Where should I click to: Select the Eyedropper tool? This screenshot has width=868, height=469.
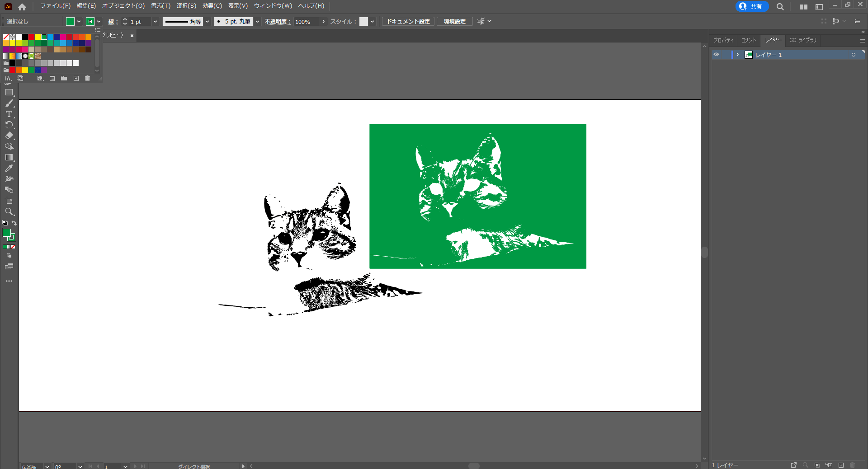pyautogui.click(x=9, y=169)
